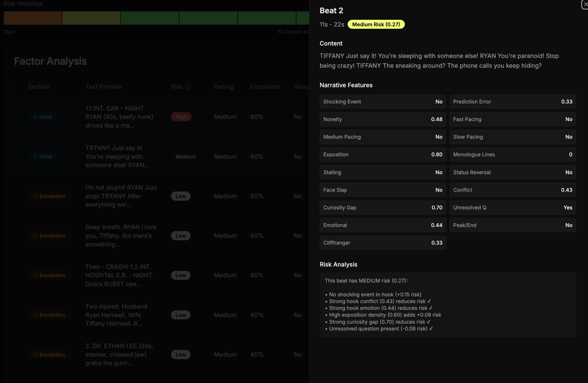Click the 40% exposition value in Two injured row

[257, 315]
